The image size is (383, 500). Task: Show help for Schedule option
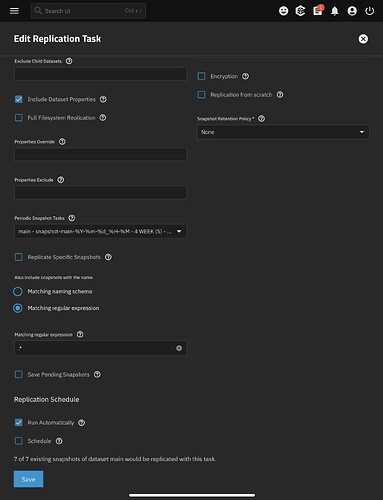(59, 441)
